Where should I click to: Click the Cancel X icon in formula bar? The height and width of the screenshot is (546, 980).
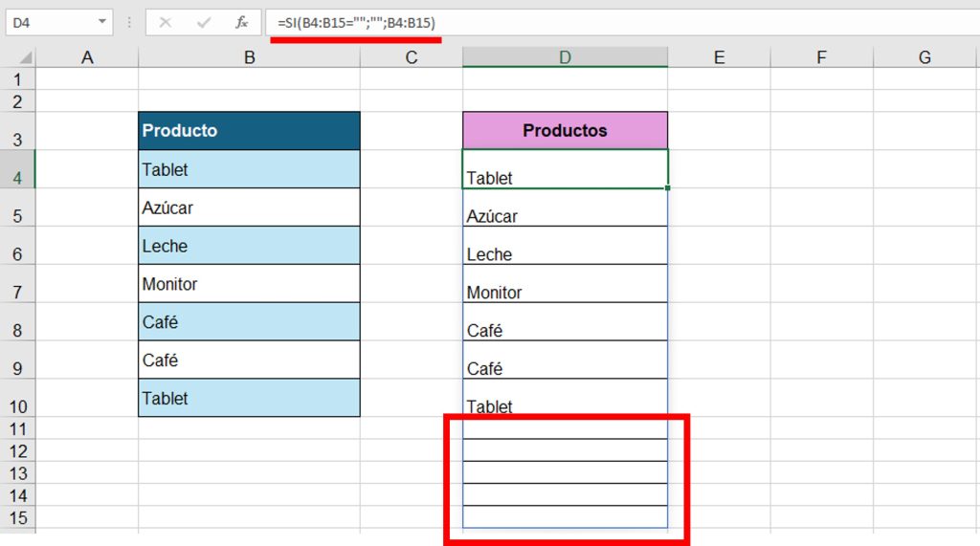(166, 22)
